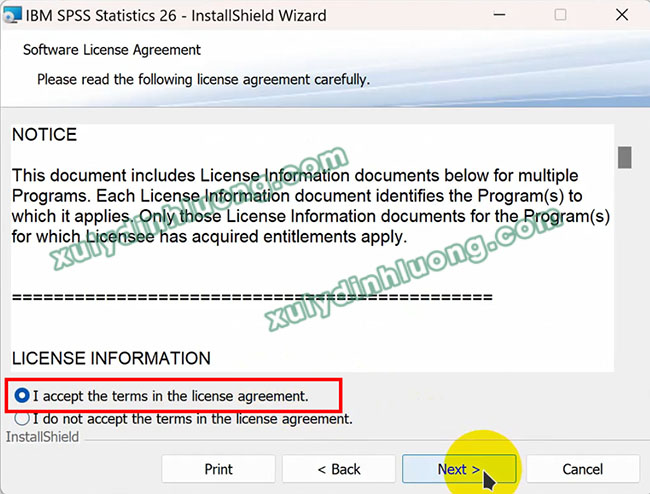Cancel the installation wizard
The height and width of the screenshot is (494, 650).
pyautogui.click(x=582, y=469)
